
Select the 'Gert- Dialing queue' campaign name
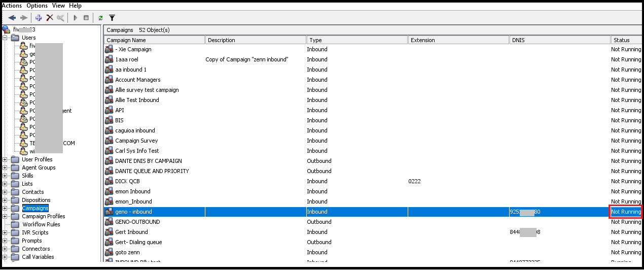pos(138,242)
